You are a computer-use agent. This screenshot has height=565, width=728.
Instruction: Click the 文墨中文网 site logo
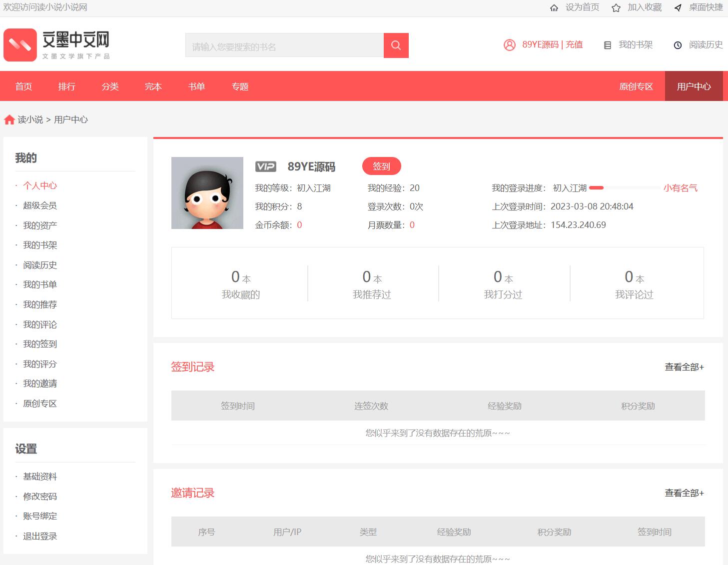(x=56, y=45)
